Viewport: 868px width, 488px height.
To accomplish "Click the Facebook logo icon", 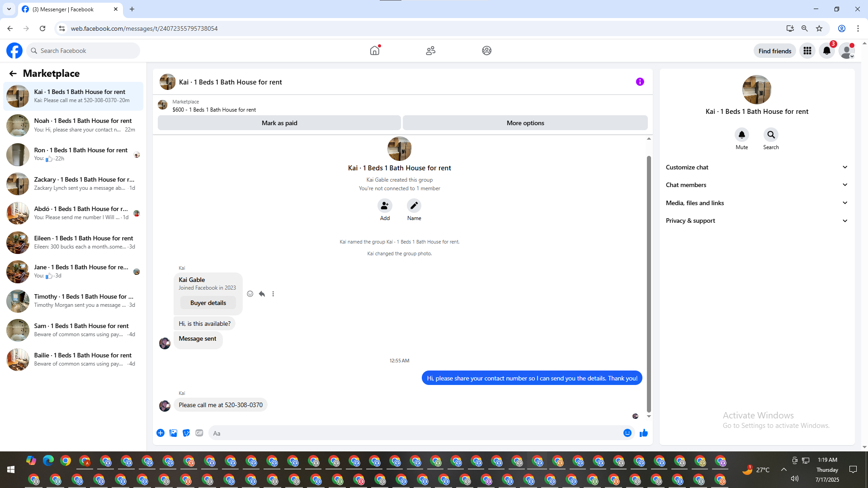I will tap(14, 51).
